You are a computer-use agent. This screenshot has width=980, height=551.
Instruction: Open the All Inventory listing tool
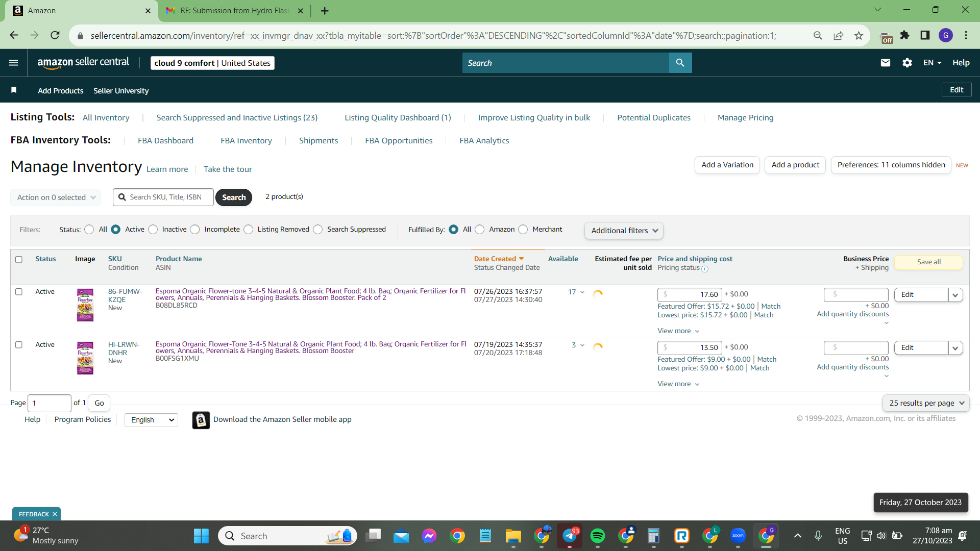106,118
